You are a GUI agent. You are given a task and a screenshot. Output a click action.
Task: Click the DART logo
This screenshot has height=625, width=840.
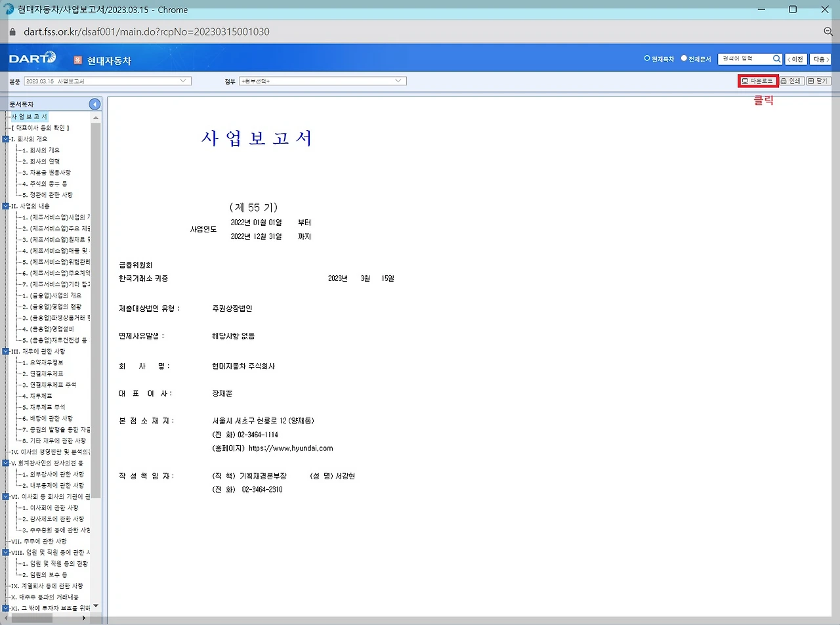coord(33,58)
